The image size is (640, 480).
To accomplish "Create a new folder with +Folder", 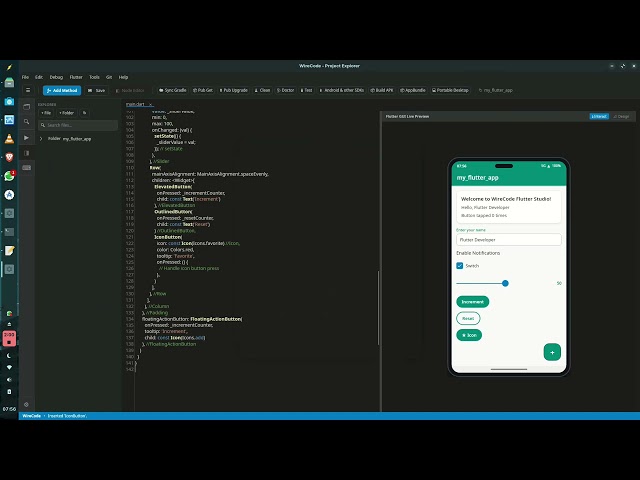I will 66,113.
